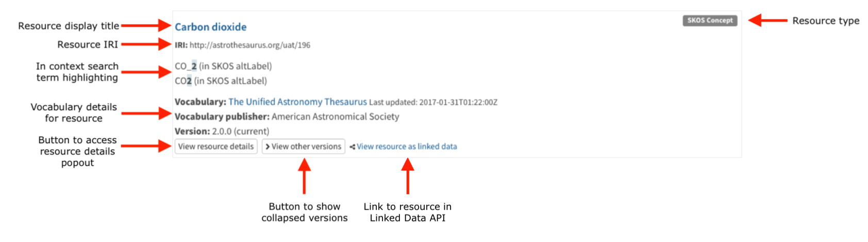
Task: Open the Carbon dioxide resource title
Action: (210, 27)
